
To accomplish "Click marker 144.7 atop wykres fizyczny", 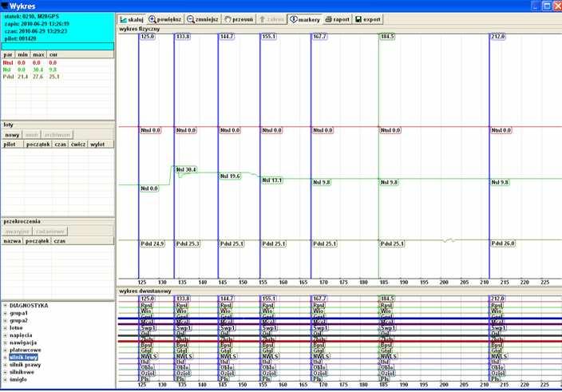I will click(227, 37).
